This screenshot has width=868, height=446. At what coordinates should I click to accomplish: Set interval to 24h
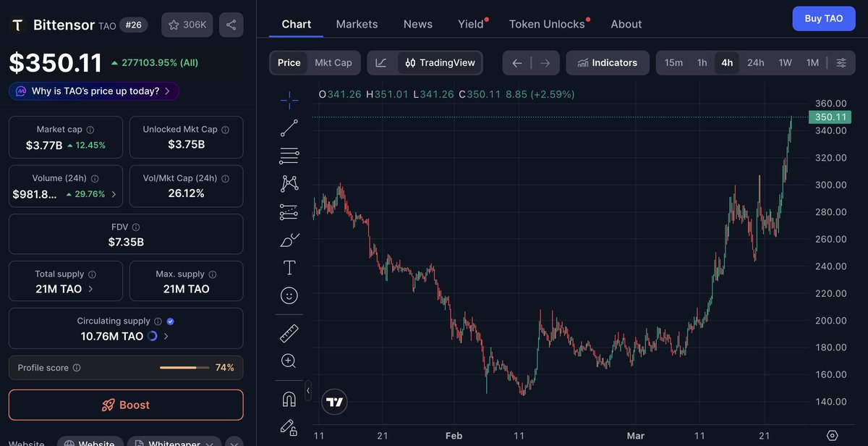point(756,63)
